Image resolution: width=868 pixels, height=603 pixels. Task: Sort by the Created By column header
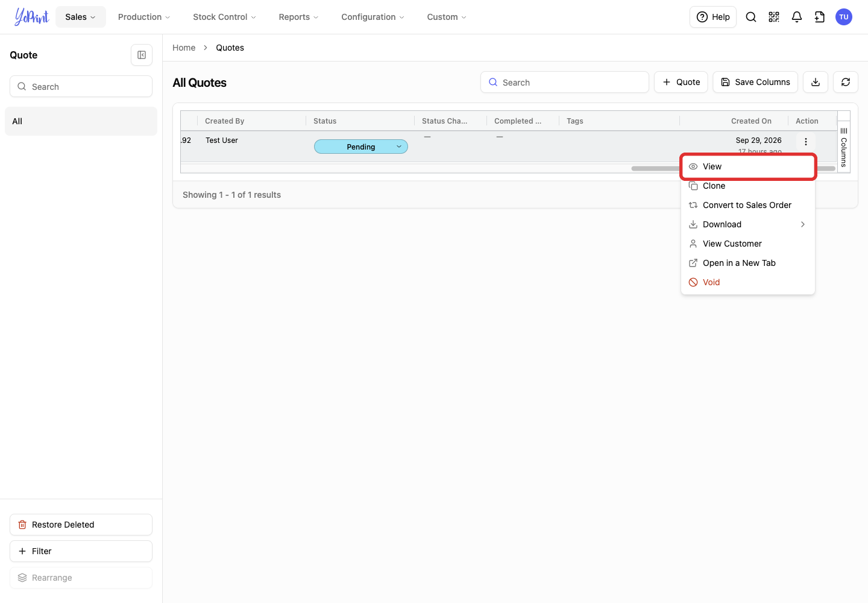251,121
